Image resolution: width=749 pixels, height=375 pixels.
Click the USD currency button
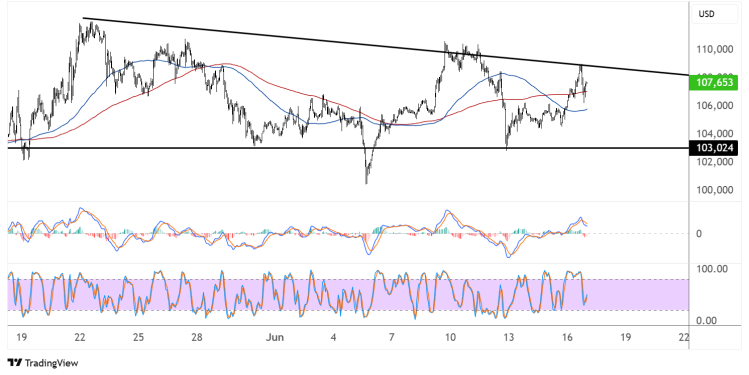[x=714, y=14]
